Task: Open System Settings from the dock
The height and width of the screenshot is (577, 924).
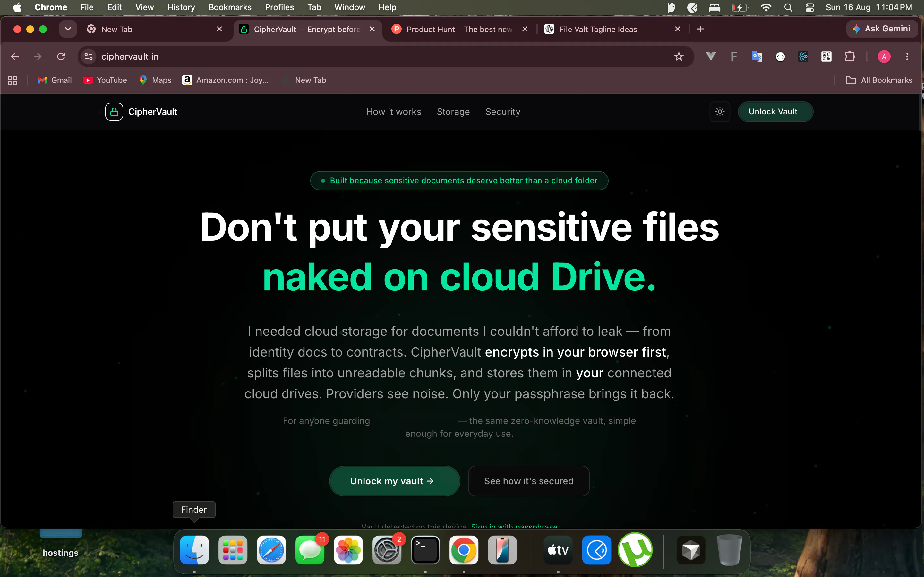Action: coord(387,550)
